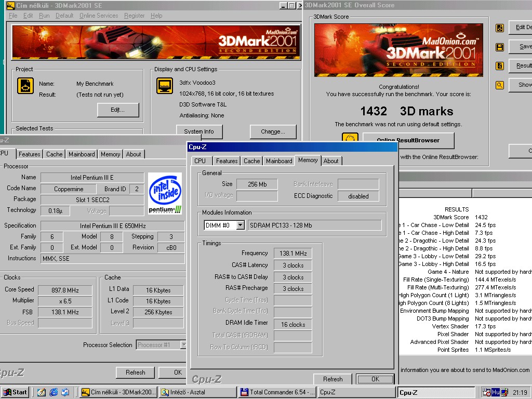
Task: Click the Change... display settings button
Action: click(x=273, y=131)
